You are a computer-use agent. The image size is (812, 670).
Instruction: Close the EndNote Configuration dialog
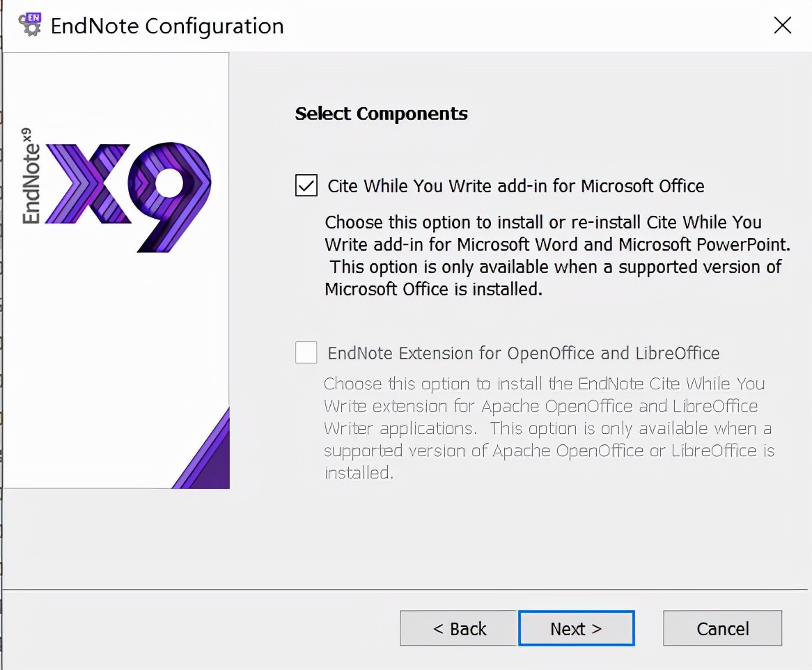tap(783, 25)
